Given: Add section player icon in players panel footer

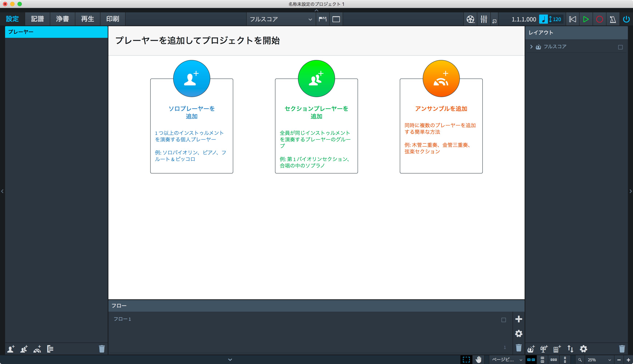Looking at the screenshot, I should tap(24, 349).
